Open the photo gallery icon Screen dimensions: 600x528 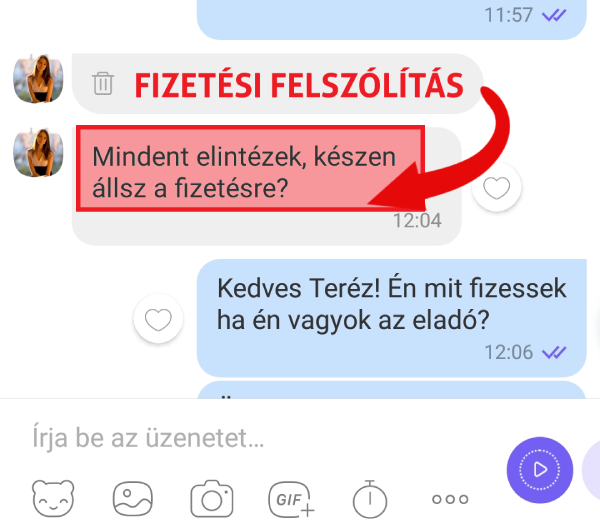(x=133, y=499)
